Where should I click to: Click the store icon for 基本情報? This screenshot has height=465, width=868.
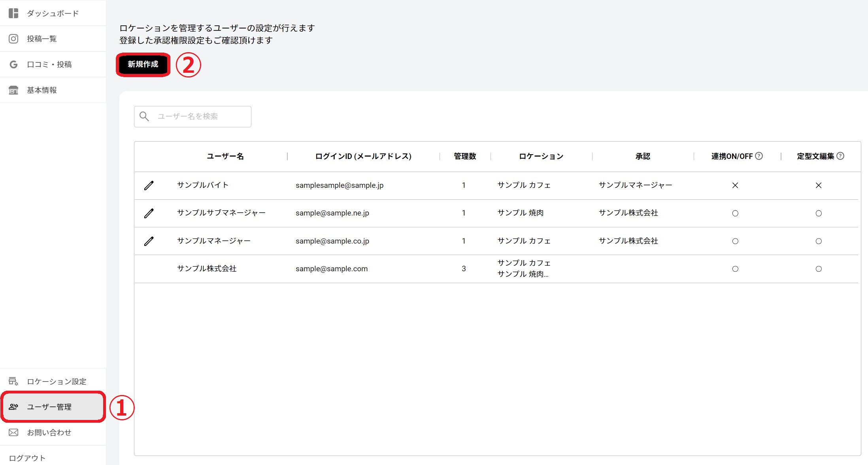tap(13, 90)
